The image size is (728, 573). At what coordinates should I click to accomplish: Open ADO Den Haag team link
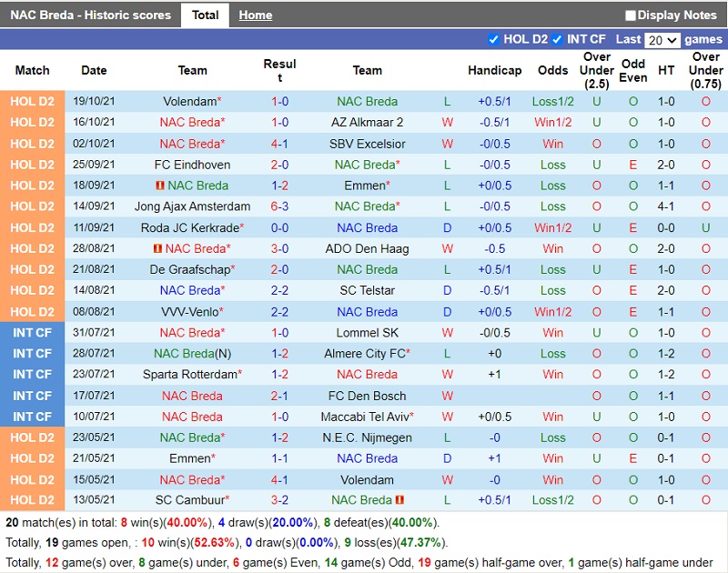[x=367, y=248]
